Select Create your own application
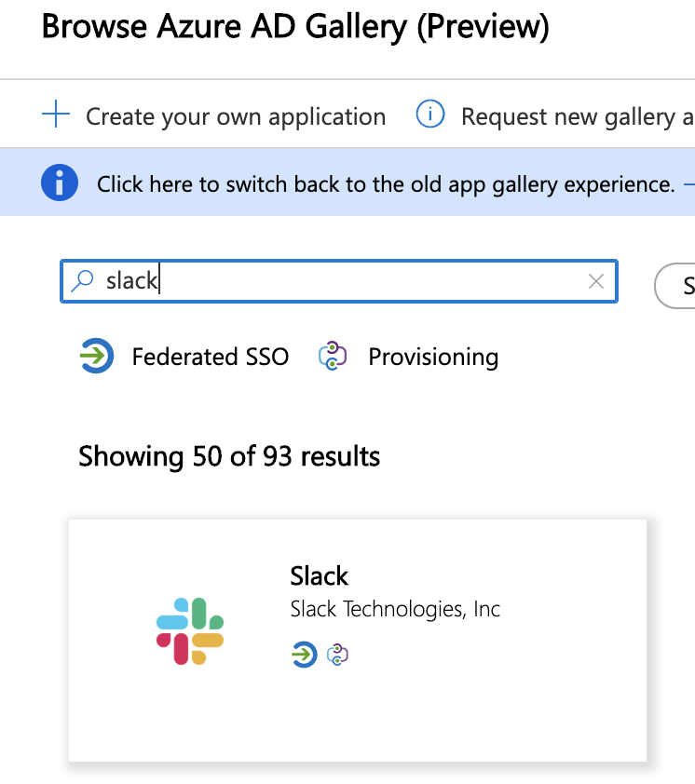The image size is (695, 784). coord(235,116)
